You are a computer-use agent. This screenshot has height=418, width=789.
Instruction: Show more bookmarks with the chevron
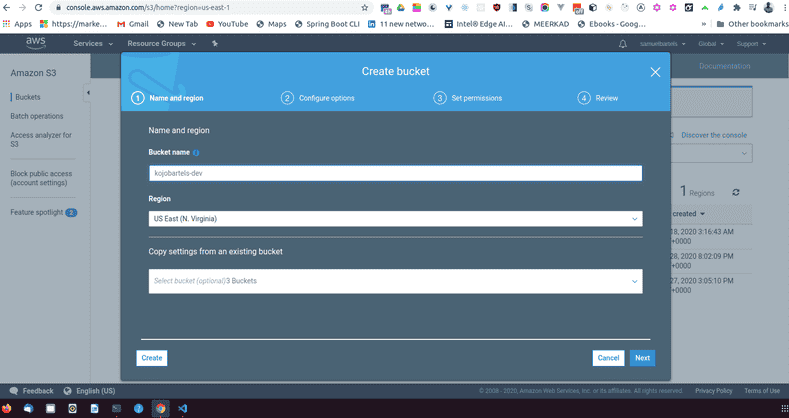tap(703, 24)
